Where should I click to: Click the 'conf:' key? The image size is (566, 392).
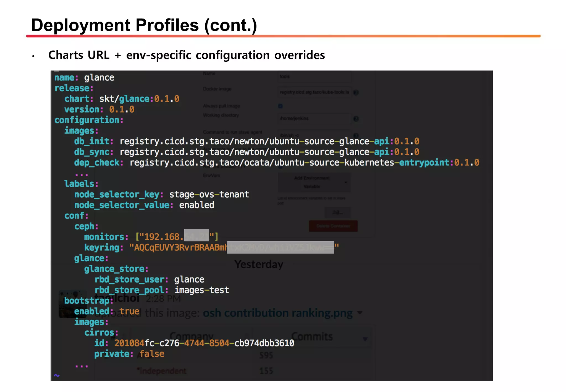(76, 216)
